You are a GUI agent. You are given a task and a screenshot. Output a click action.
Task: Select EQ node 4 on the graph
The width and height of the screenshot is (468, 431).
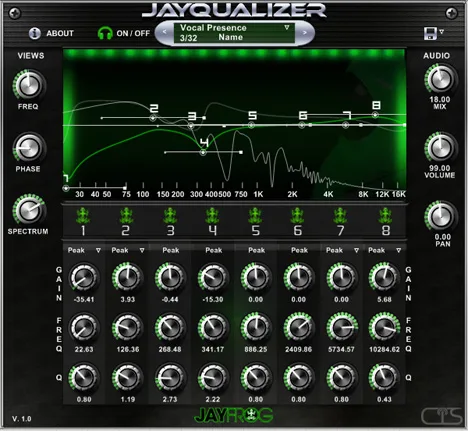[203, 153]
